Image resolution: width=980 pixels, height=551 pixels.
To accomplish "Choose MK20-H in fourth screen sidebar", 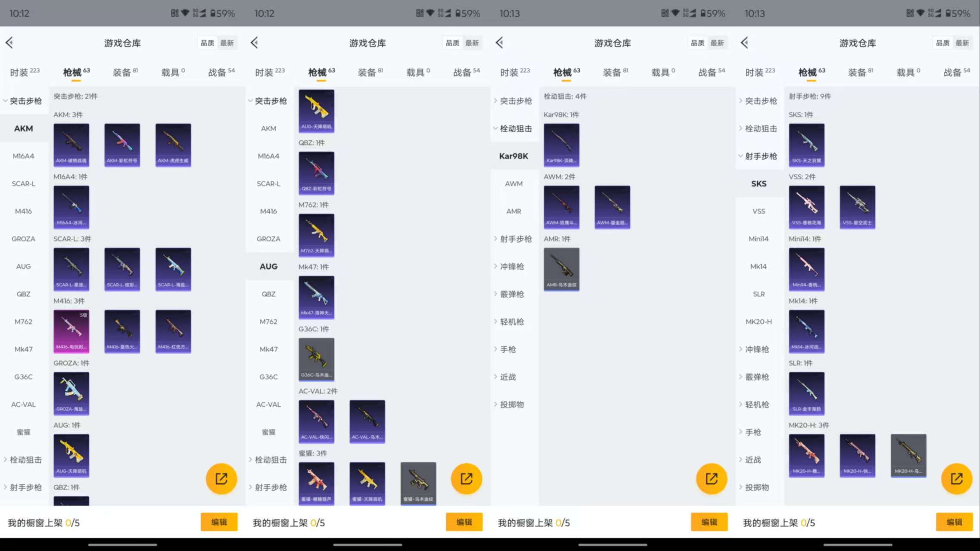I will point(759,321).
